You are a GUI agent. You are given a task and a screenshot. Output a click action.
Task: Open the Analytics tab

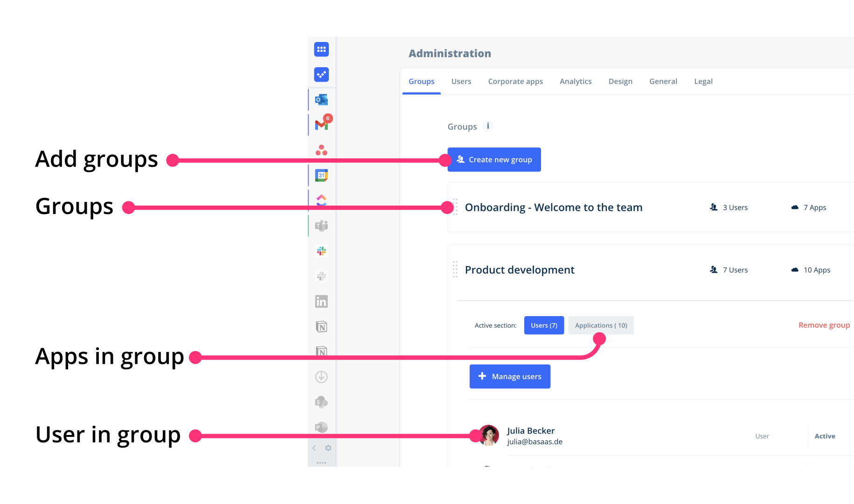click(576, 82)
